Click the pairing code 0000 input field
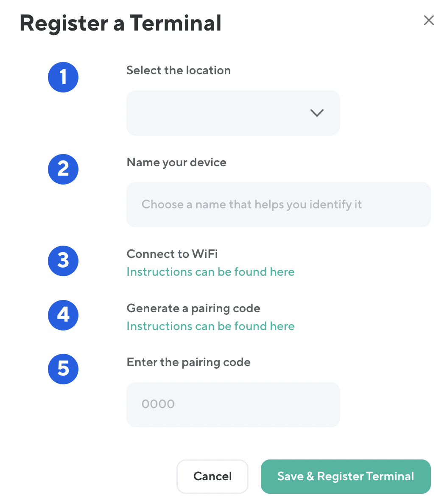 pos(233,404)
